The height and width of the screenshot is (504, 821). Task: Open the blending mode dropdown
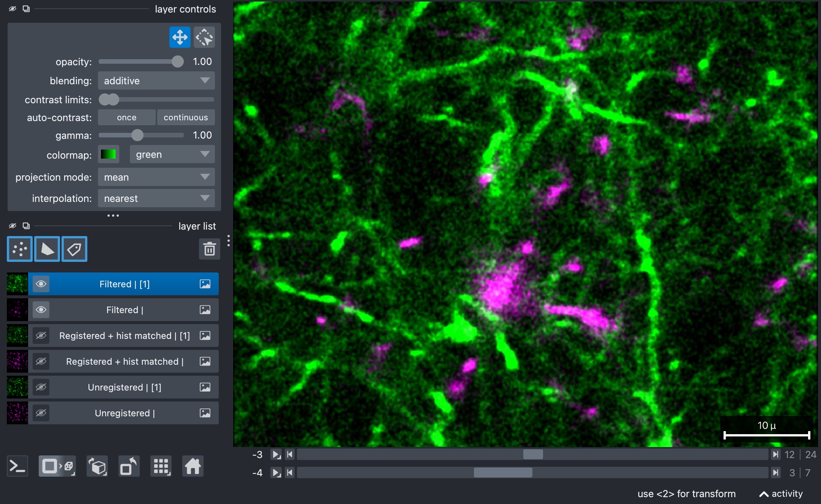(x=156, y=80)
